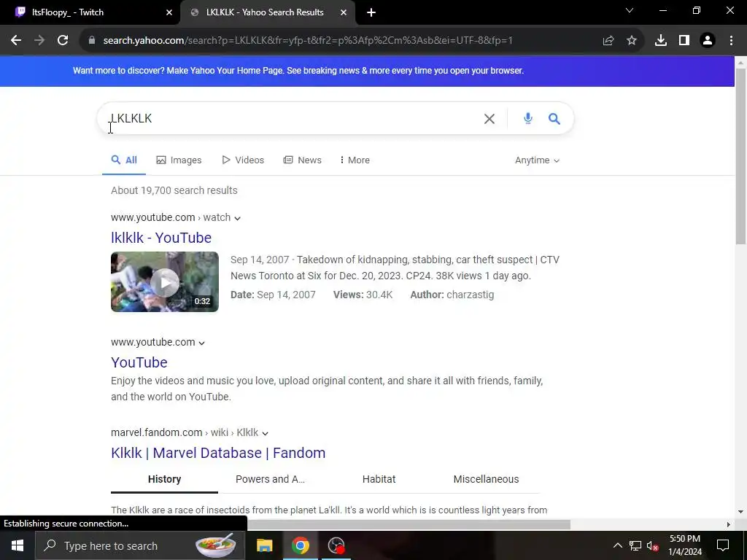Select the Powers and A... tab
The height and width of the screenshot is (560, 747).
(x=270, y=479)
